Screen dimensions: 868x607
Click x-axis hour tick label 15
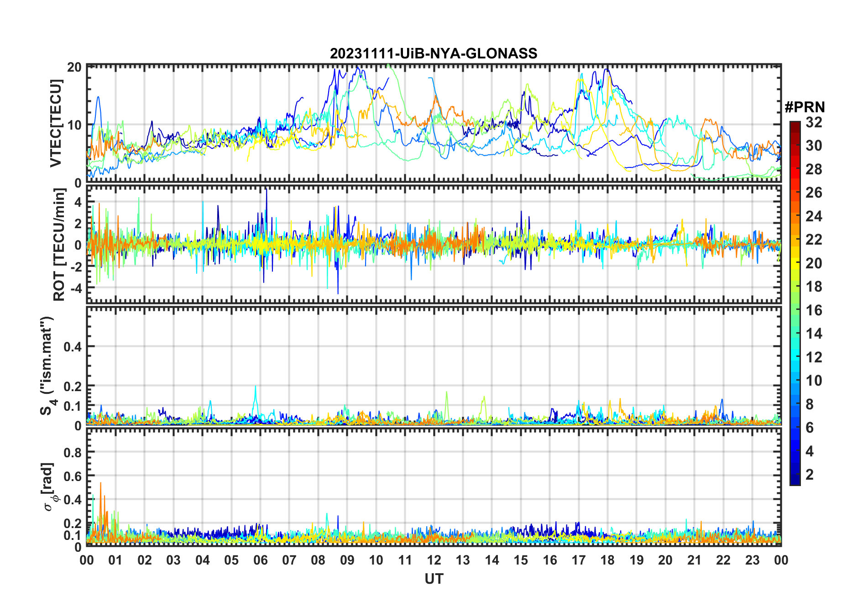click(x=521, y=560)
